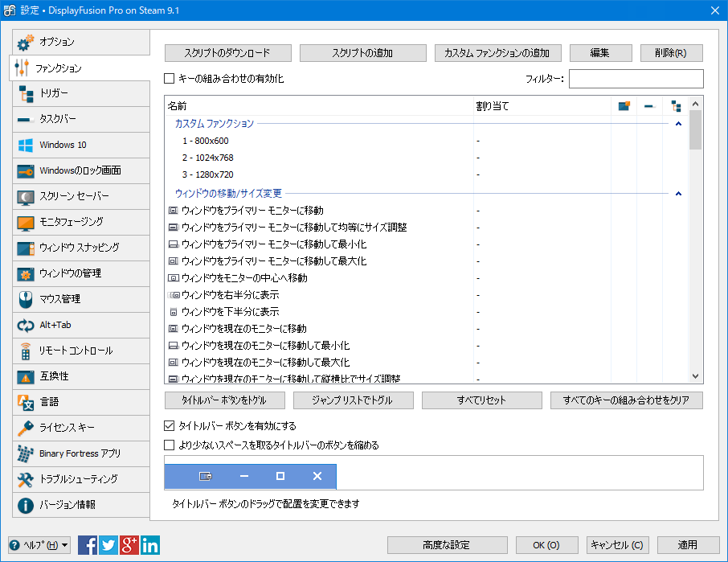Collapse the カスタム ファンクション group
The width and height of the screenshot is (728, 562).
677,125
